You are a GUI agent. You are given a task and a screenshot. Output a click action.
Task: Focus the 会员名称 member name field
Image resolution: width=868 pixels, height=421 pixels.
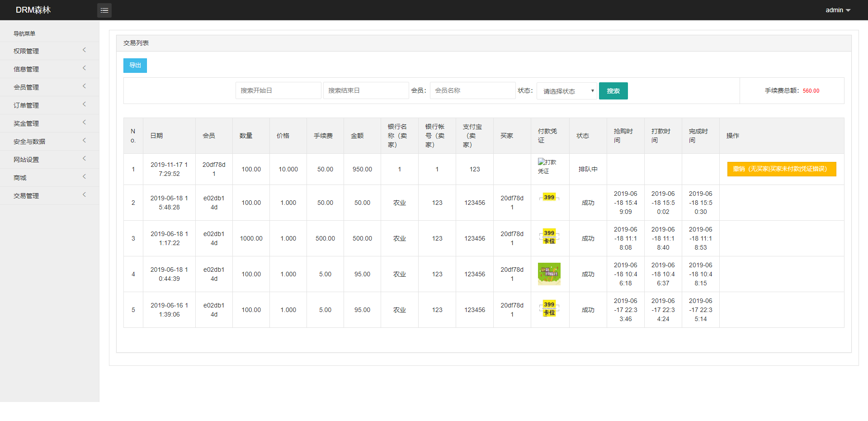pyautogui.click(x=472, y=90)
